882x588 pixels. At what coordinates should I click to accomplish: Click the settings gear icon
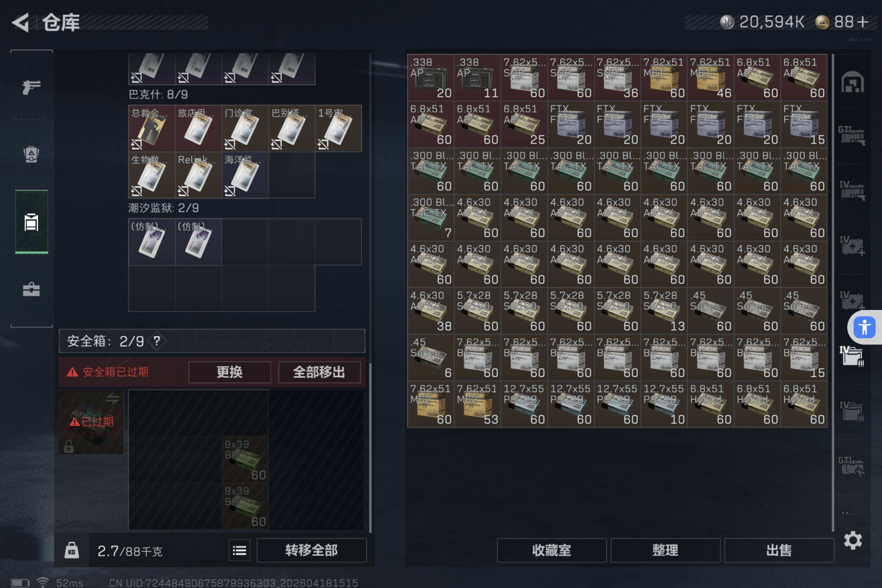pos(853,540)
